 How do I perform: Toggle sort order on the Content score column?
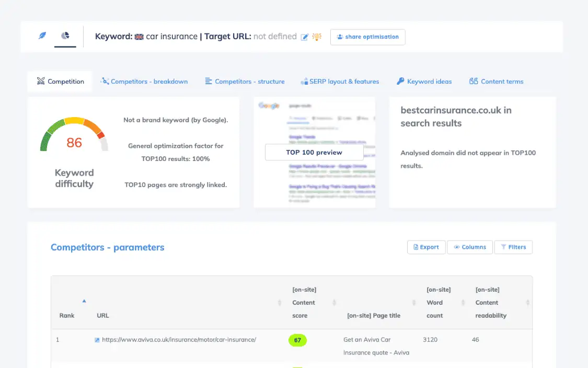tap(333, 302)
